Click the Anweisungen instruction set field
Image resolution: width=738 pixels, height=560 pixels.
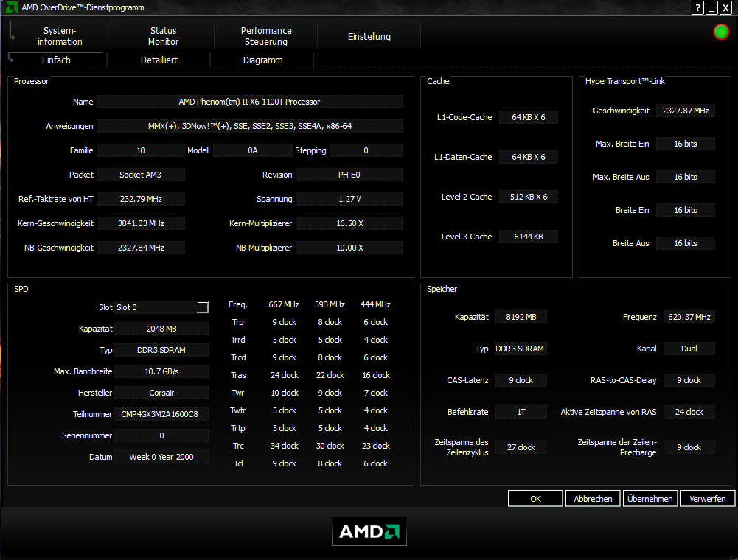click(x=249, y=126)
